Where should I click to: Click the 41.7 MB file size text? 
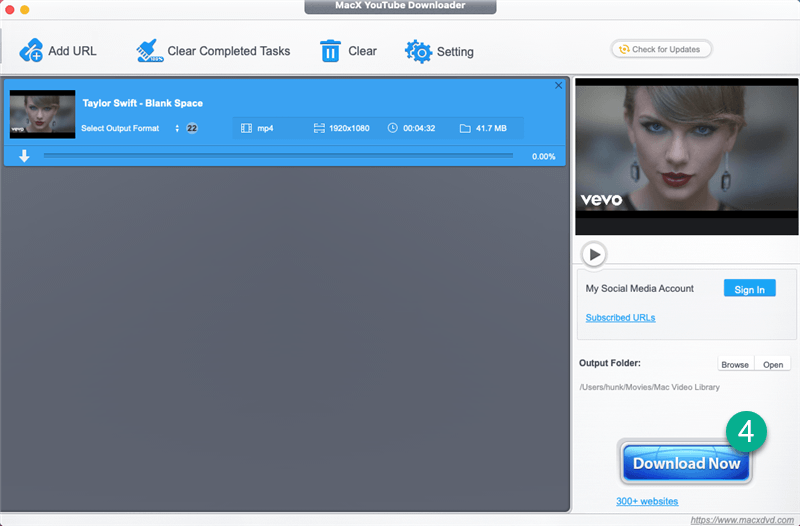click(x=491, y=128)
